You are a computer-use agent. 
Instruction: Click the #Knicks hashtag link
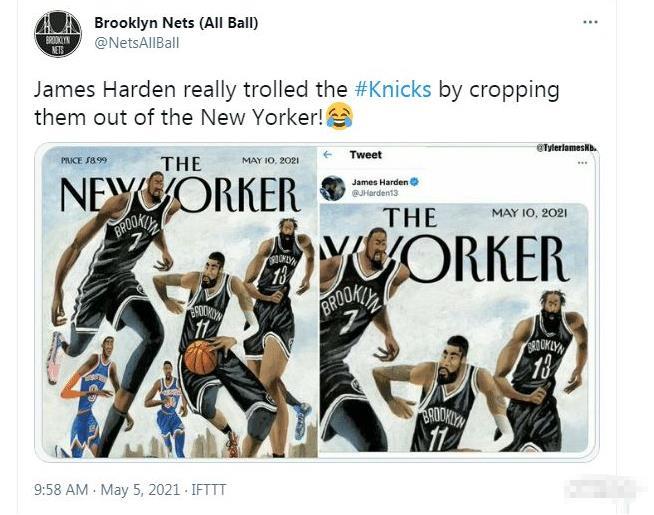(x=392, y=89)
